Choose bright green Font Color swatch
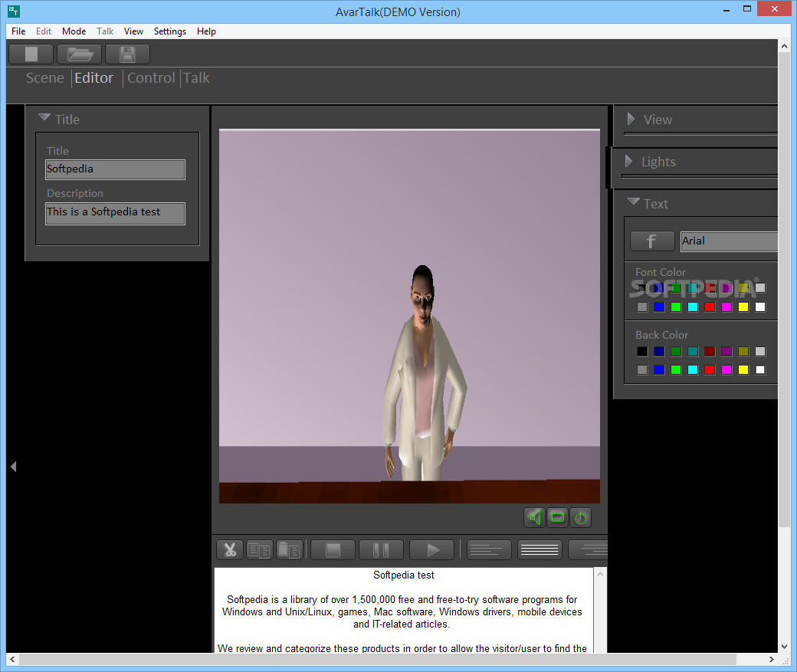This screenshot has width=797, height=672. [676, 306]
